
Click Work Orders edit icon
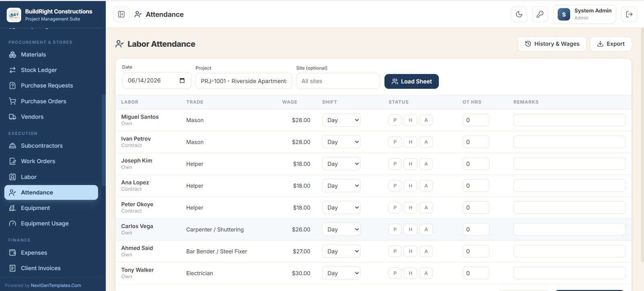(12, 161)
